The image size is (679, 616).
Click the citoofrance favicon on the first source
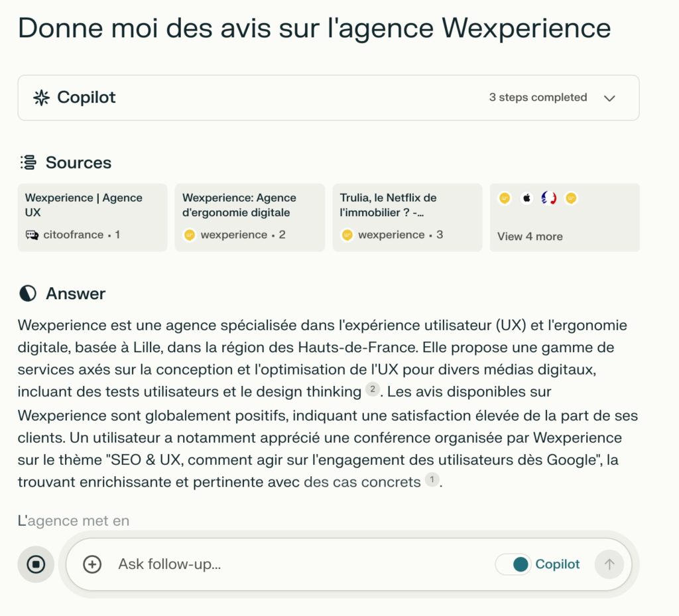pyautogui.click(x=32, y=235)
